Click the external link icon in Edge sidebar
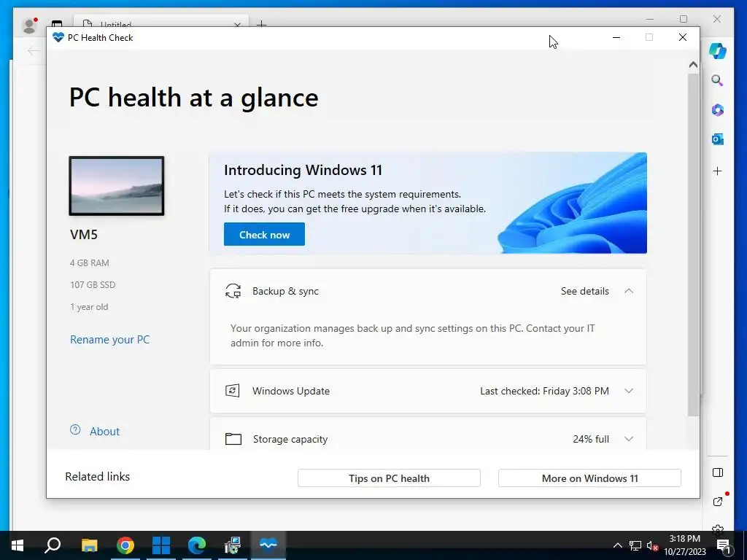The image size is (747, 560). (x=718, y=501)
